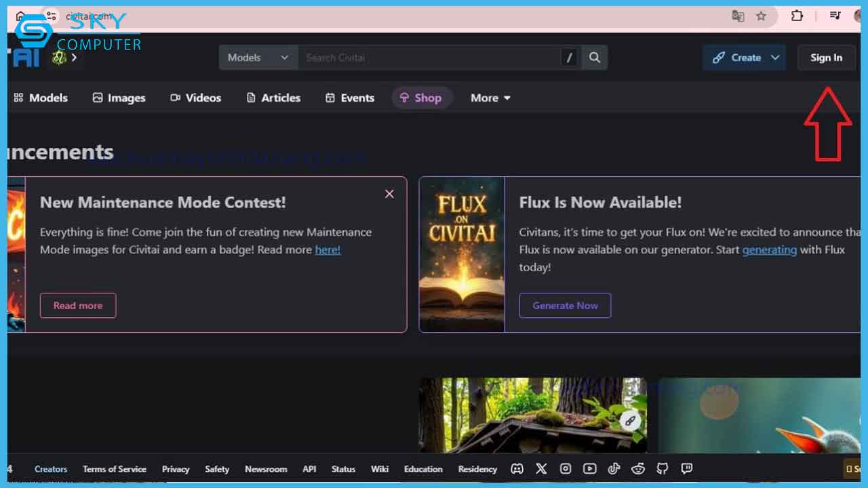Viewport: 868px width, 488px height.
Task: Expand the Models search category dropdown
Action: point(258,58)
